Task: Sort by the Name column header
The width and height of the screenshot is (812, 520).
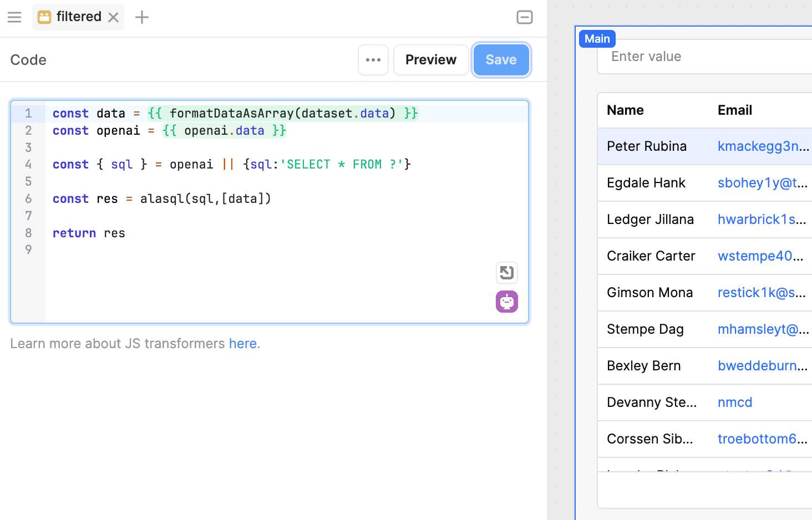Action: tap(625, 110)
